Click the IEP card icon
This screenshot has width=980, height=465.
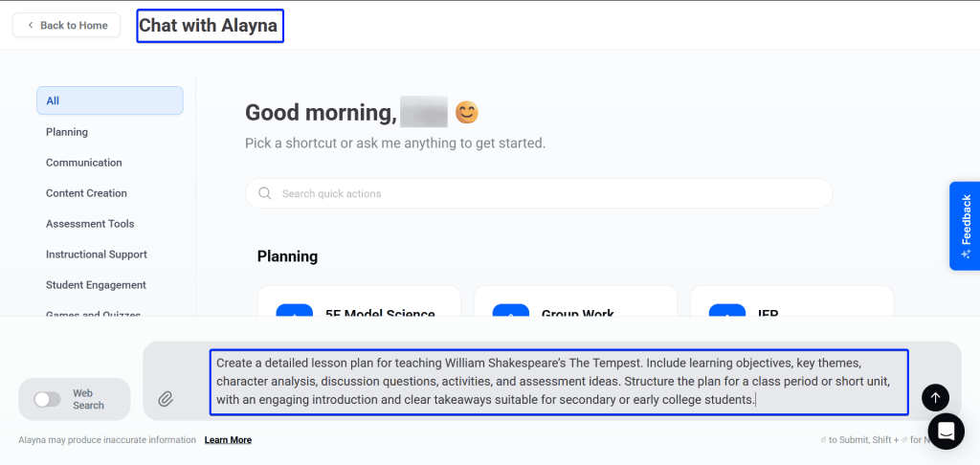(x=726, y=310)
